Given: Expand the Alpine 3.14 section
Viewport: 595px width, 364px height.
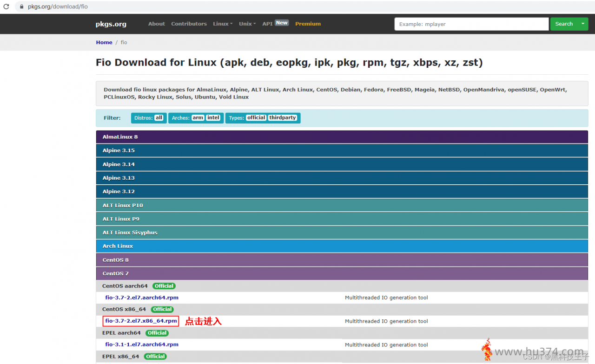Looking at the screenshot, I should [x=342, y=164].
